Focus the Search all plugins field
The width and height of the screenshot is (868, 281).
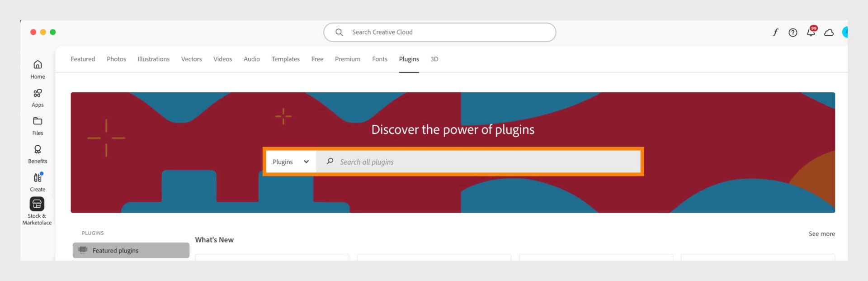pos(478,162)
